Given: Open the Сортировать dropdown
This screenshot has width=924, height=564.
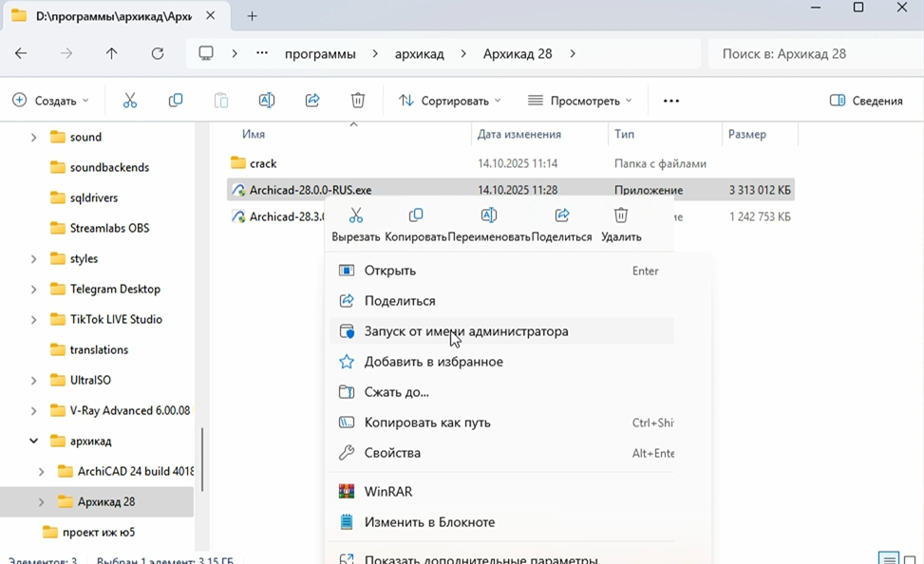Looking at the screenshot, I should [x=449, y=101].
